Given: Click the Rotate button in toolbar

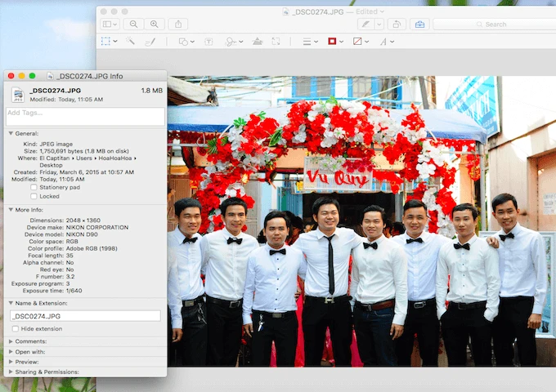Looking at the screenshot, I should pos(396,24).
